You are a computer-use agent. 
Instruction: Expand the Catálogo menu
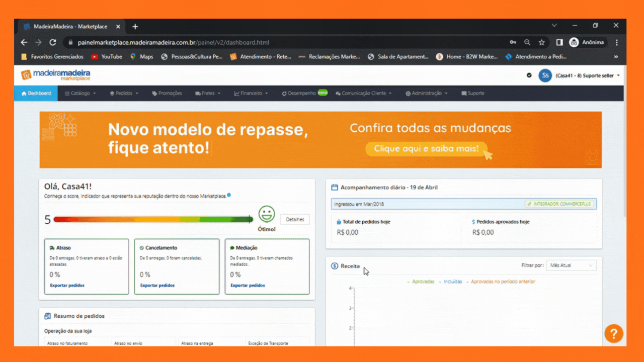[x=80, y=93]
